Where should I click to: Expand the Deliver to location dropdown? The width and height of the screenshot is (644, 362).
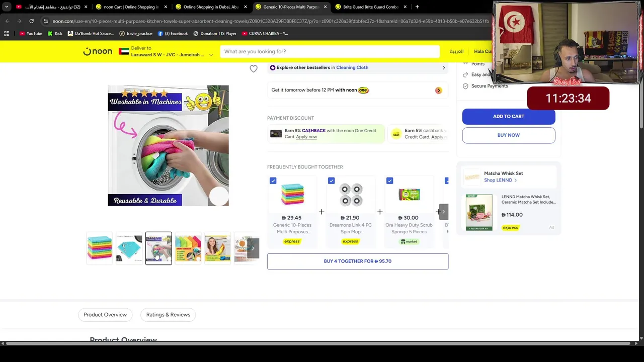[211, 54]
